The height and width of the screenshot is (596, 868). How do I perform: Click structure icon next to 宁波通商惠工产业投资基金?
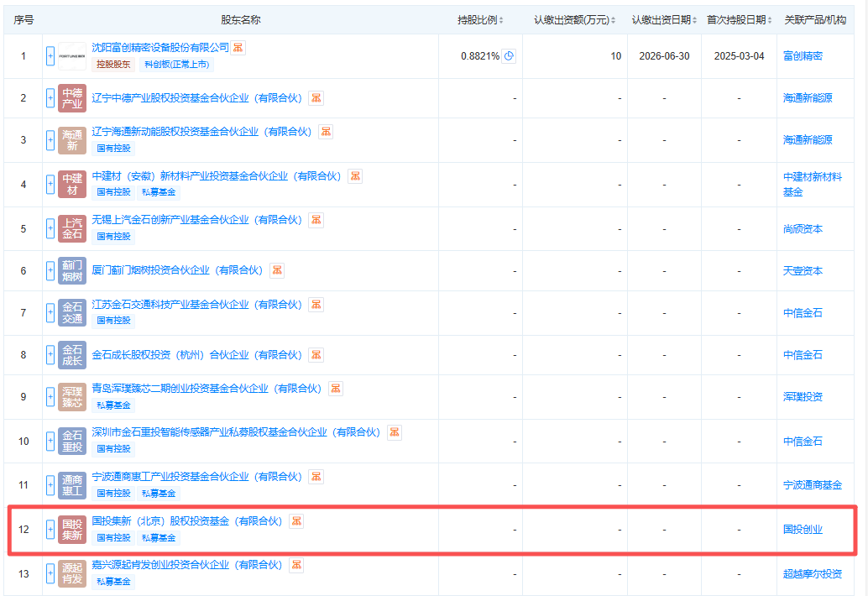(x=316, y=477)
